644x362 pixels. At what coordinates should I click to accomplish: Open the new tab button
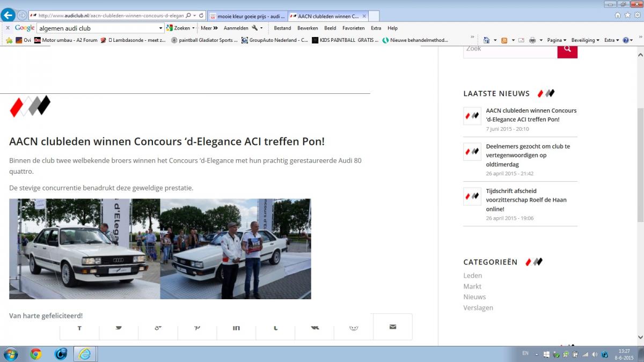point(374,16)
